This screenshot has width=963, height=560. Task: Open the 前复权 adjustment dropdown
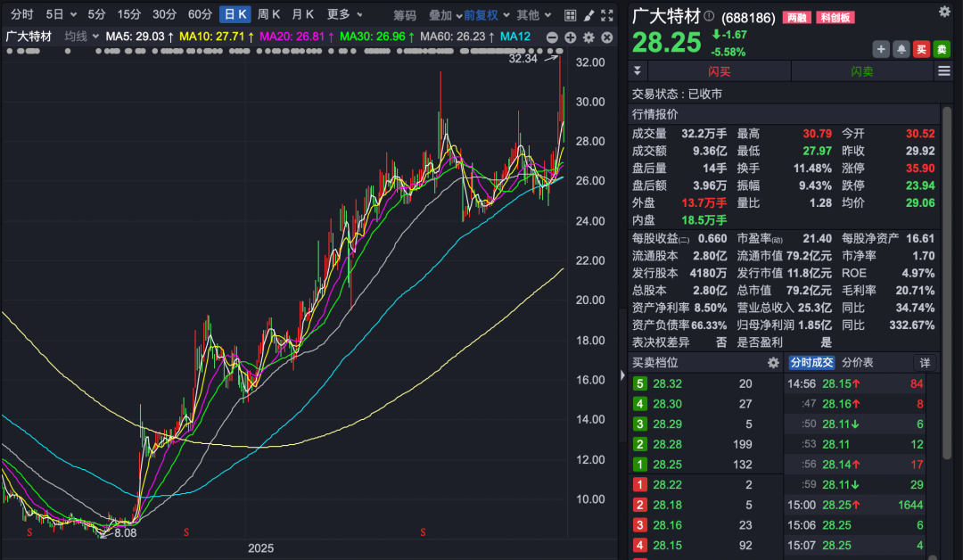tap(487, 15)
